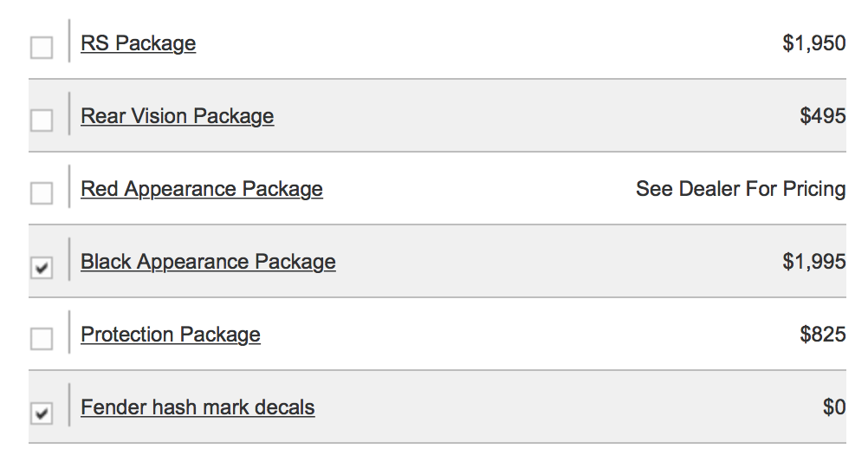
Task: Enable the Rear Vision Package checkbox
Action: click(42, 120)
